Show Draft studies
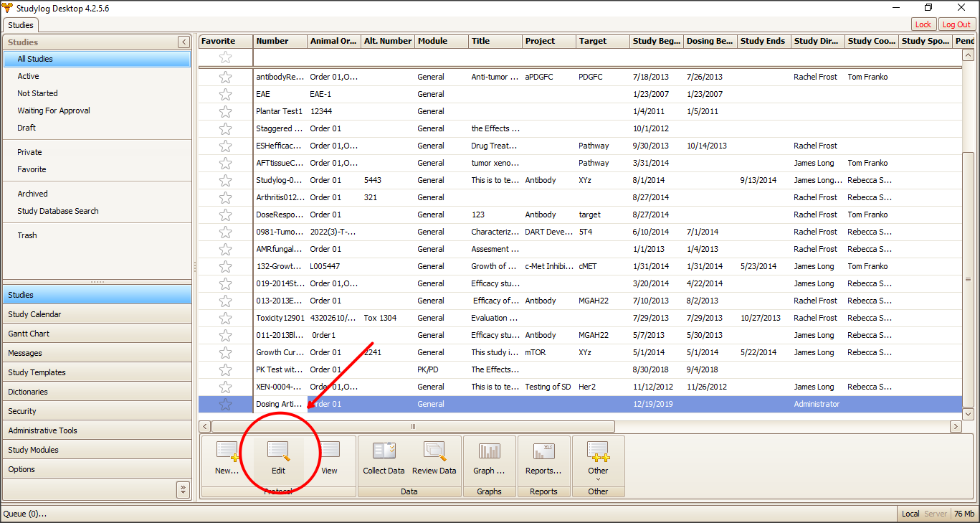 point(97,128)
